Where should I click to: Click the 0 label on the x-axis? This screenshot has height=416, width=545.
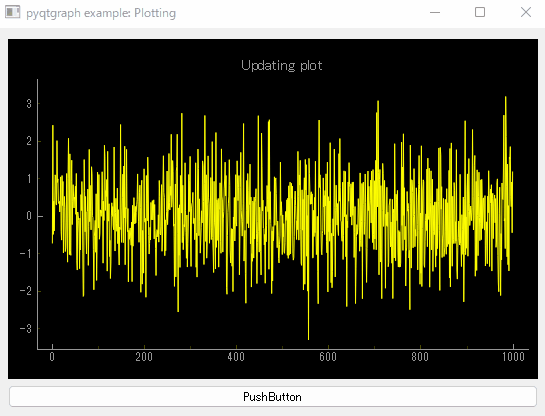coord(52,357)
